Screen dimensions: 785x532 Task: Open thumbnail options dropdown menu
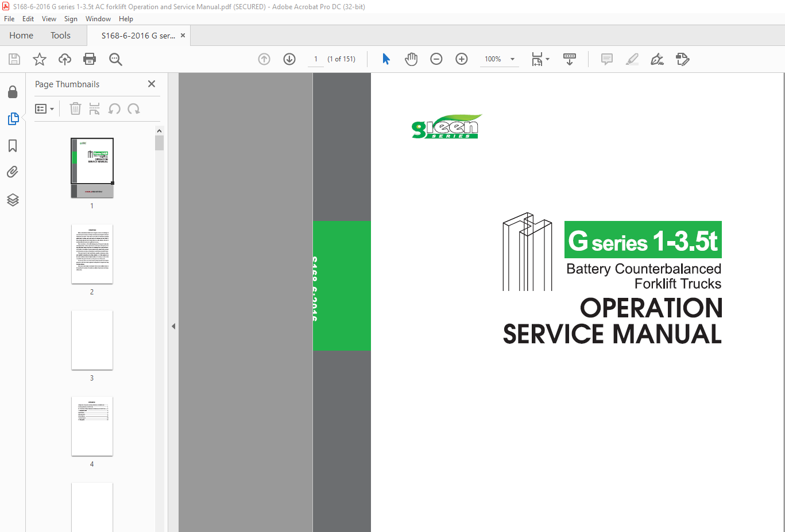[44, 108]
